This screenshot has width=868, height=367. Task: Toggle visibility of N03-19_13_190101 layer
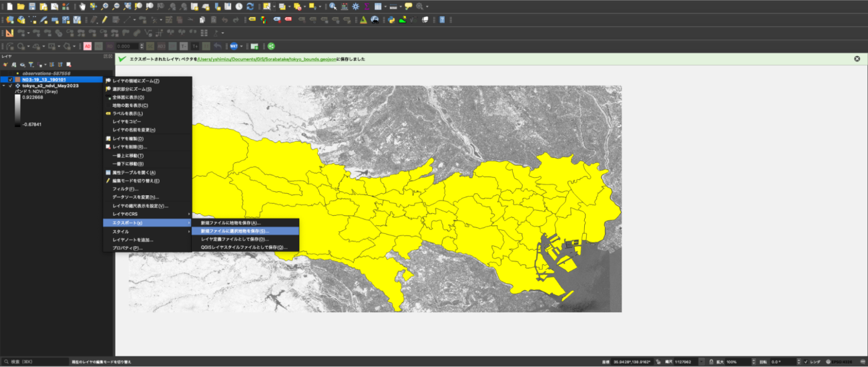pyautogui.click(x=11, y=79)
